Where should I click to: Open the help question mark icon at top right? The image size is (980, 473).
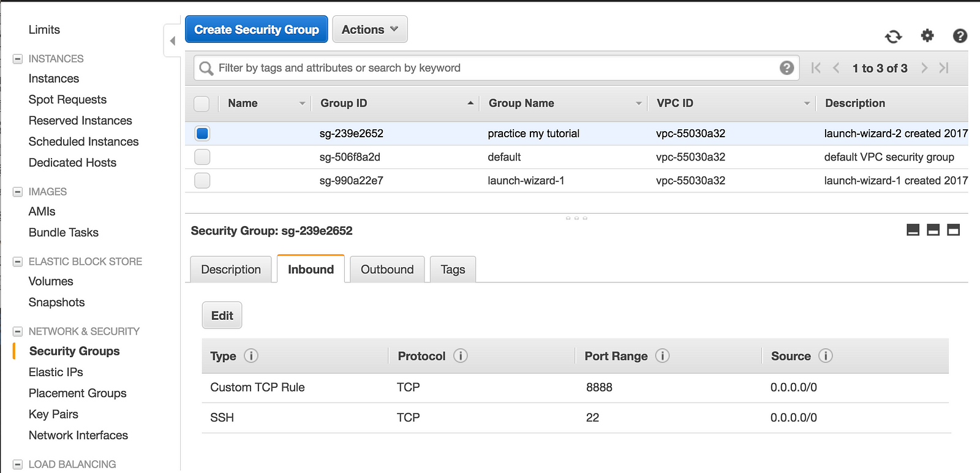pos(960,36)
